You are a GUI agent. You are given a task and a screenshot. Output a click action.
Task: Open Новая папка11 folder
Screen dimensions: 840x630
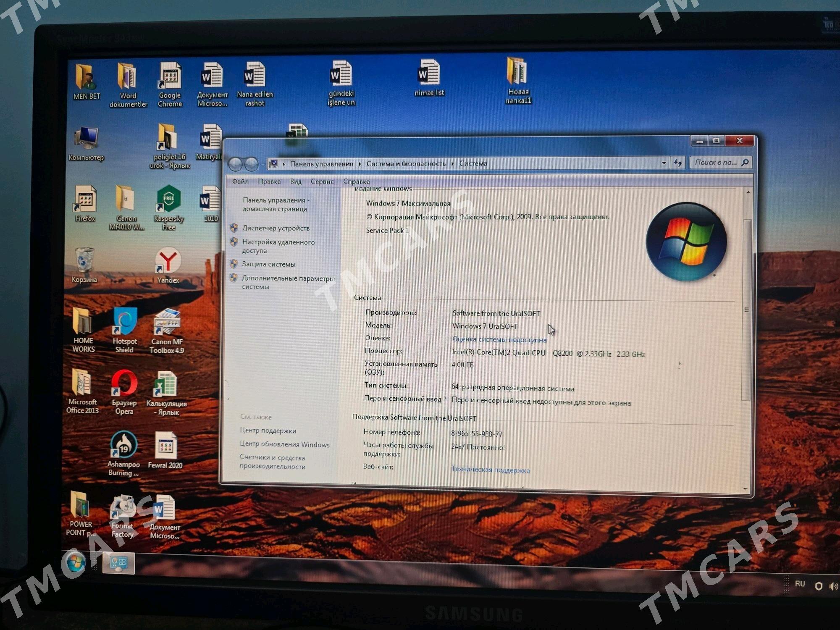[x=518, y=80]
